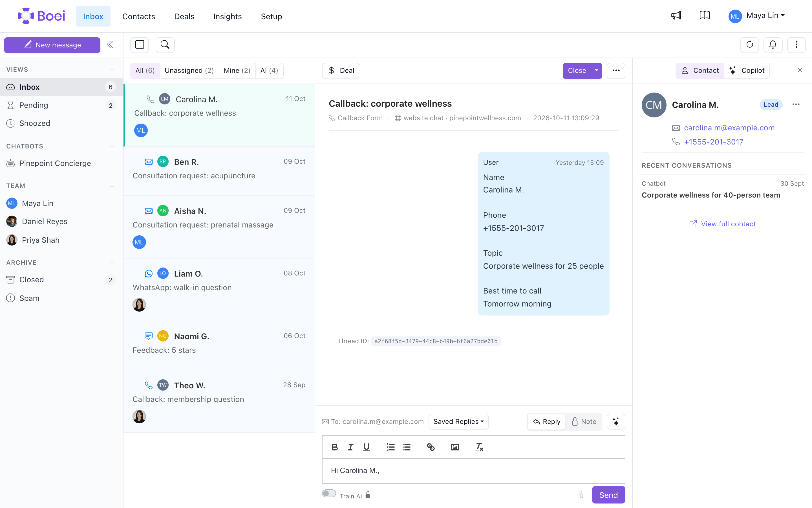Refresh the inbox list
Screen dimensions: 812x508
(x=750, y=45)
